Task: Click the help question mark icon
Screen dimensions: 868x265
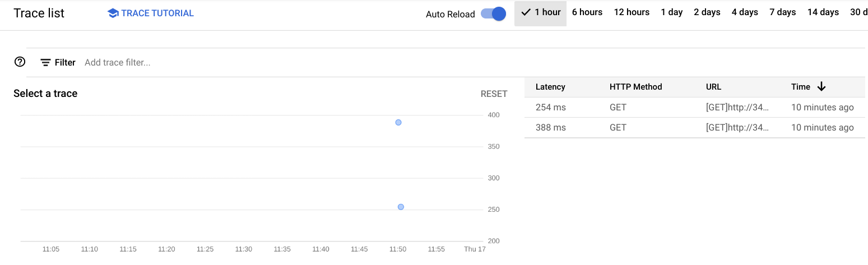Action: tap(20, 62)
